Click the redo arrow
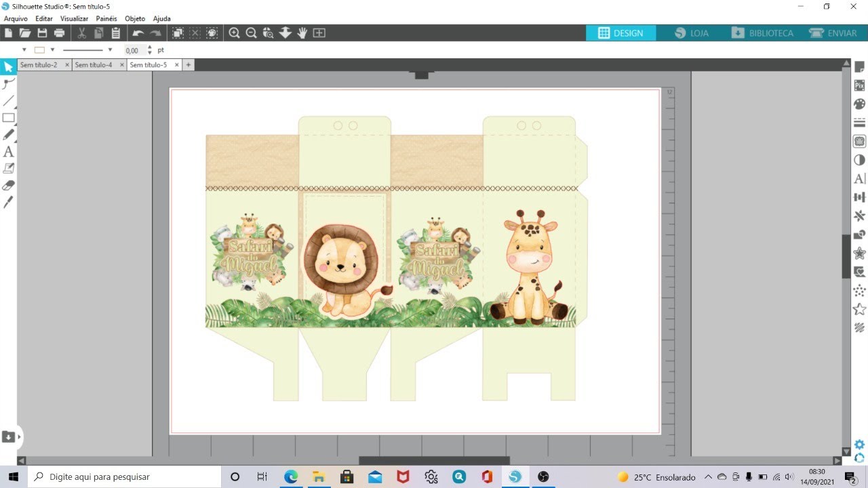 coord(156,33)
